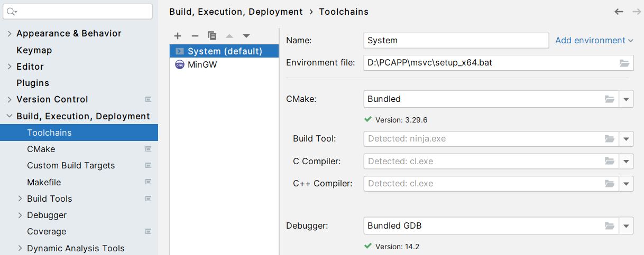This screenshot has width=644, height=255.
Task: Remove the selected toolchain with minus icon
Action: pos(195,36)
